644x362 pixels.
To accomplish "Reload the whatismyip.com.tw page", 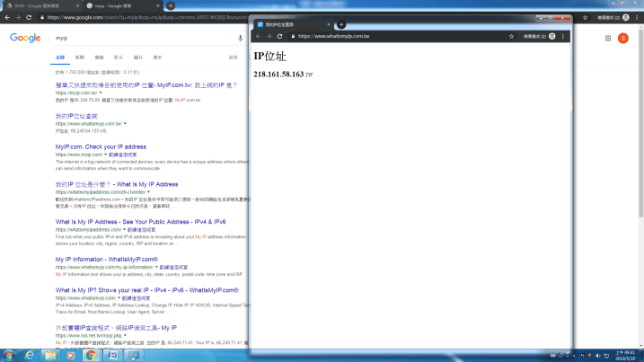I will click(279, 36).
